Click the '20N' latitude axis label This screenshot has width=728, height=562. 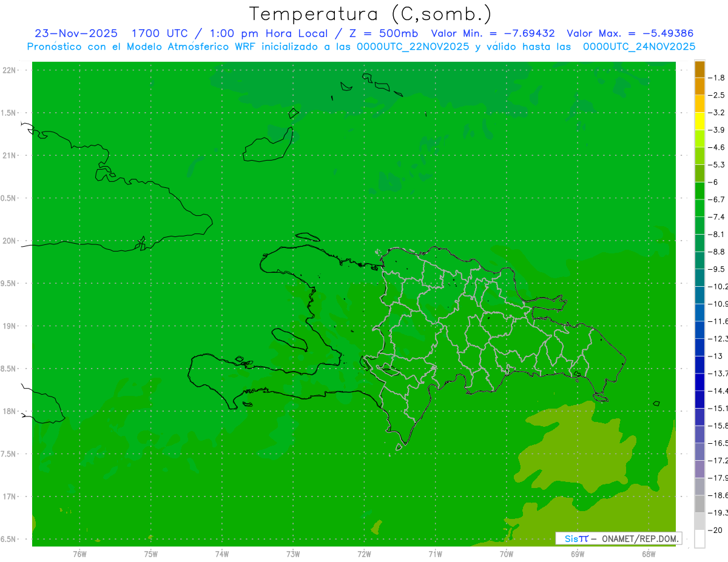[x=10, y=241]
